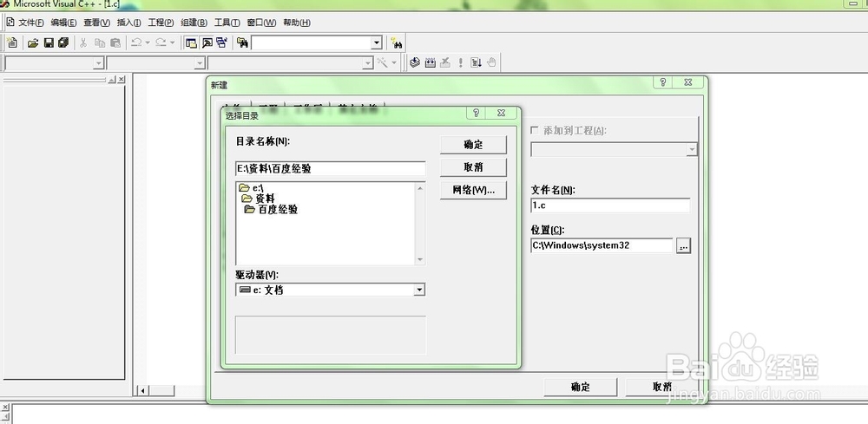Screen dimensions: 868x424
Task: Click help button of 新建 dialog
Action: click(x=662, y=82)
